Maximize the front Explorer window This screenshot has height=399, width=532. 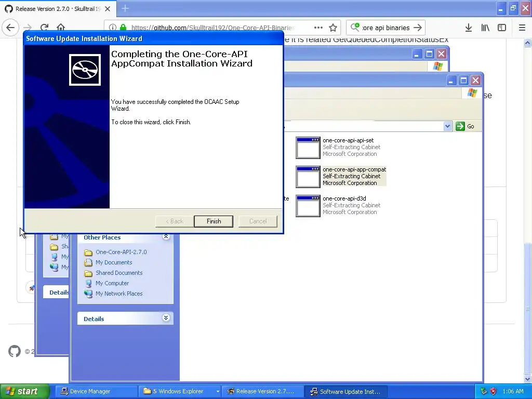coord(463,81)
